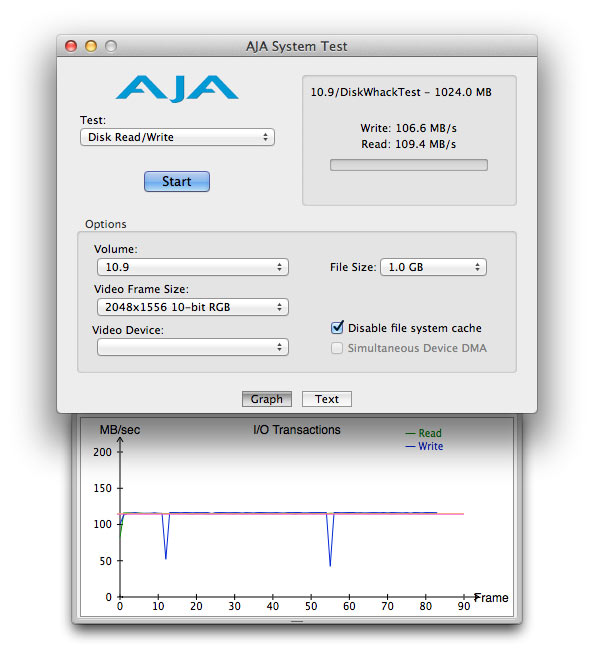Image resolution: width=594 pixels, height=648 pixels.
Task: Minimize the AJA System Test window
Action: point(91,46)
